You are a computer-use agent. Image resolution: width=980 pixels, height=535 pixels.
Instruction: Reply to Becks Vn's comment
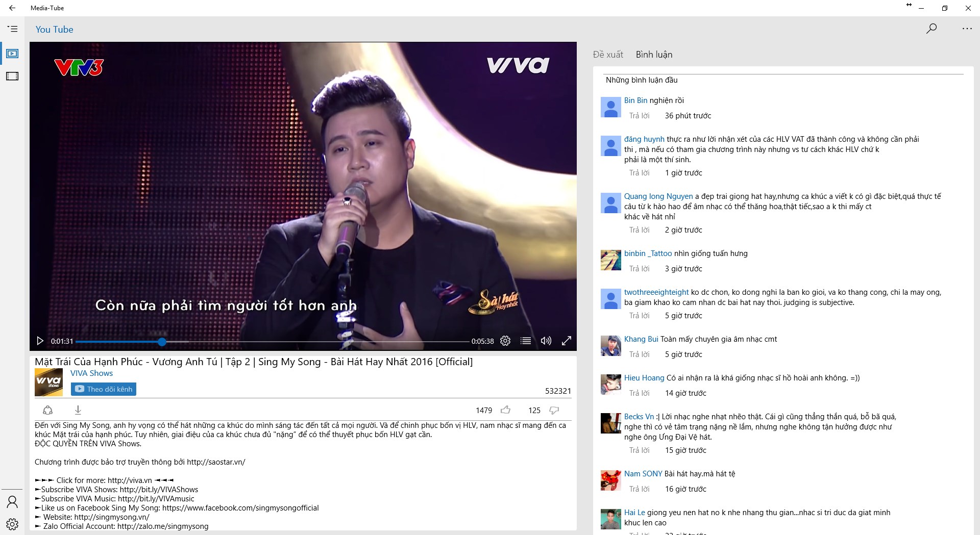tap(639, 450)
